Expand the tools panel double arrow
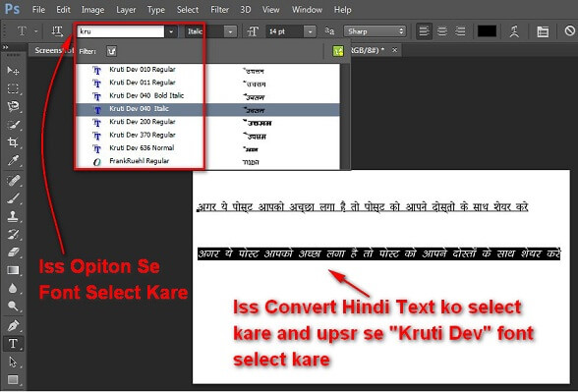The image size is (578, 392). [x=6, y=47]
